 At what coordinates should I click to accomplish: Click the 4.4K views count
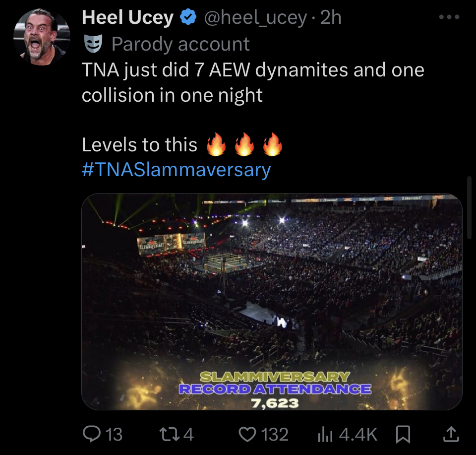(358, 435)
